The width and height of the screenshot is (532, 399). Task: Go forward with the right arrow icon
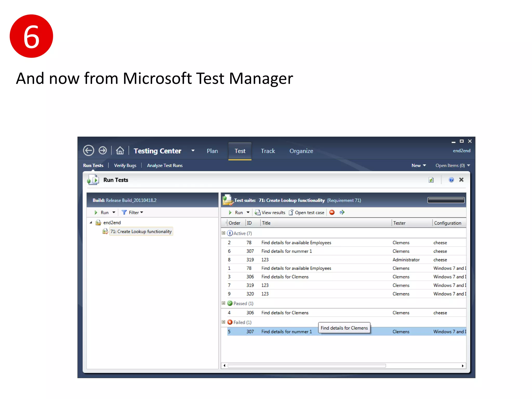[103, 150]
